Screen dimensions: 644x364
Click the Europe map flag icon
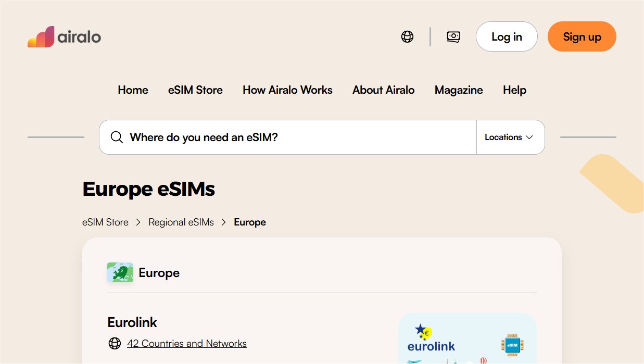point(120,273)
